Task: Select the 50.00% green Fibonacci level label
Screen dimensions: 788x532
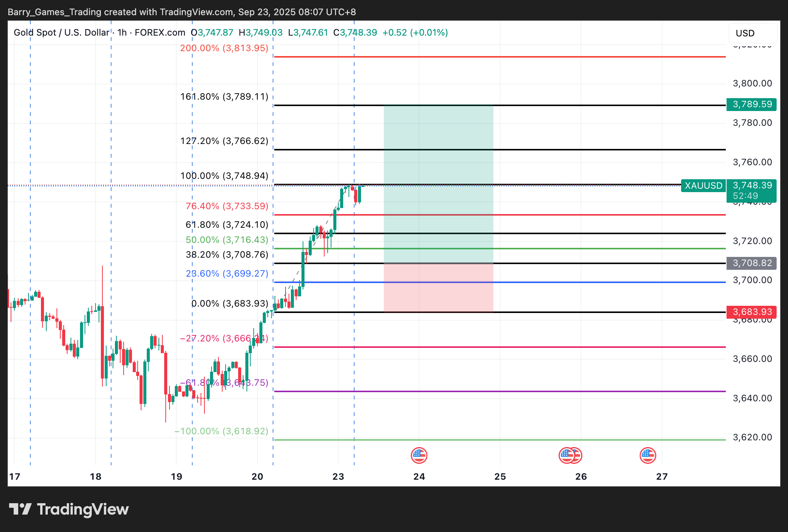Action: (x=227, y=240)
